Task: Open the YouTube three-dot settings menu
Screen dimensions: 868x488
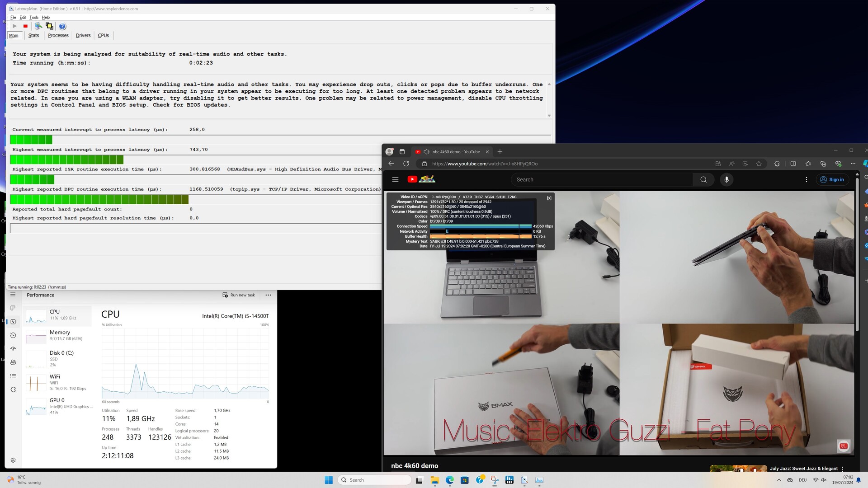Action: click(x=806, y=179)
